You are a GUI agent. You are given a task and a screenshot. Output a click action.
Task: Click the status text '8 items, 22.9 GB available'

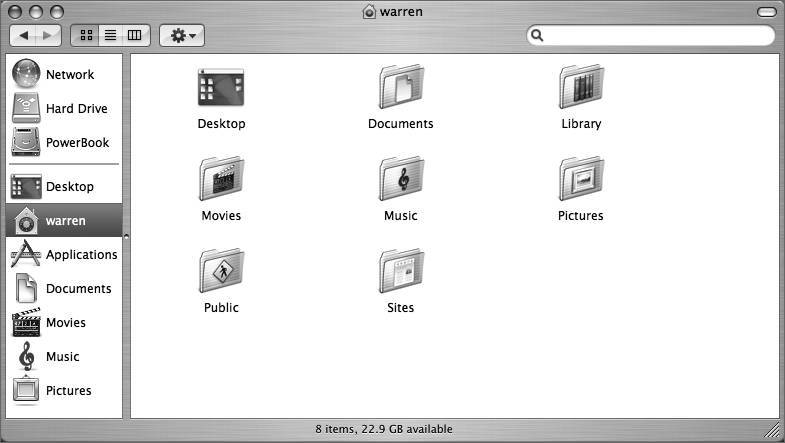pyautogui.click(x=384, y=429)
